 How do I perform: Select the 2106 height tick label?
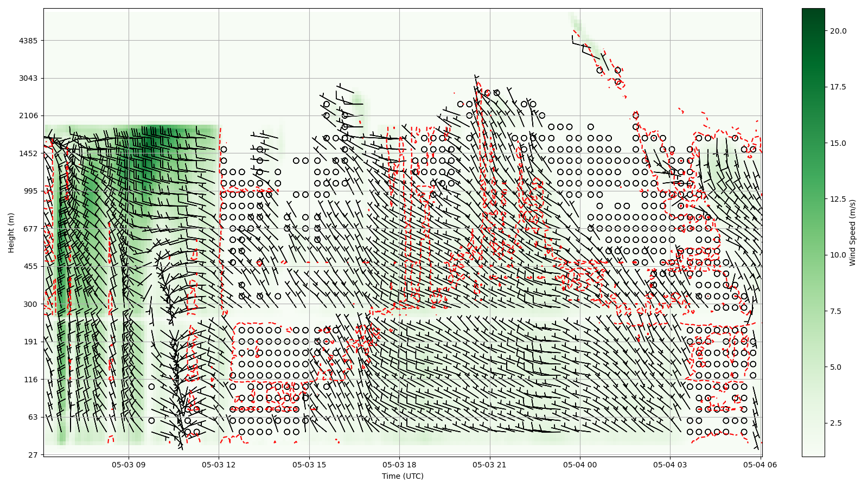pos(28,115)
